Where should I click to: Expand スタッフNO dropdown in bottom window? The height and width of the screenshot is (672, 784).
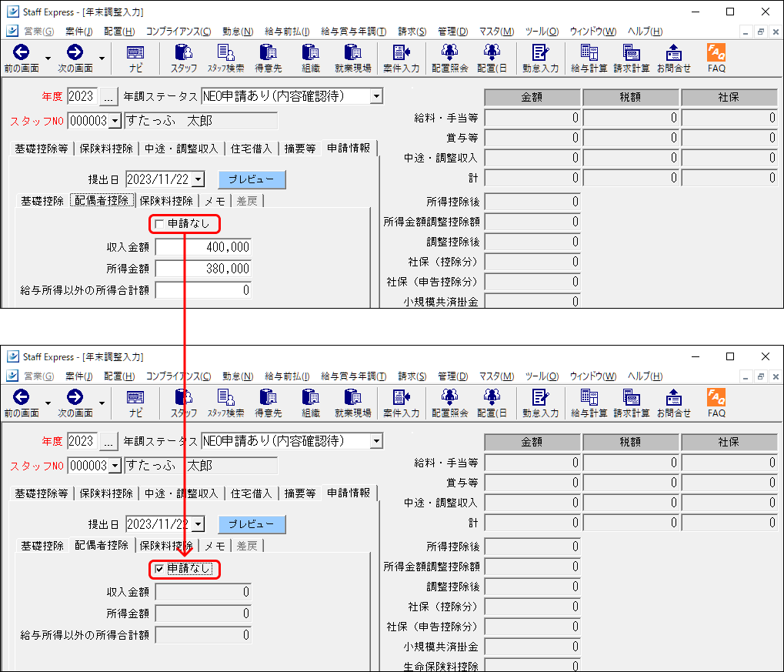[115, 466]
